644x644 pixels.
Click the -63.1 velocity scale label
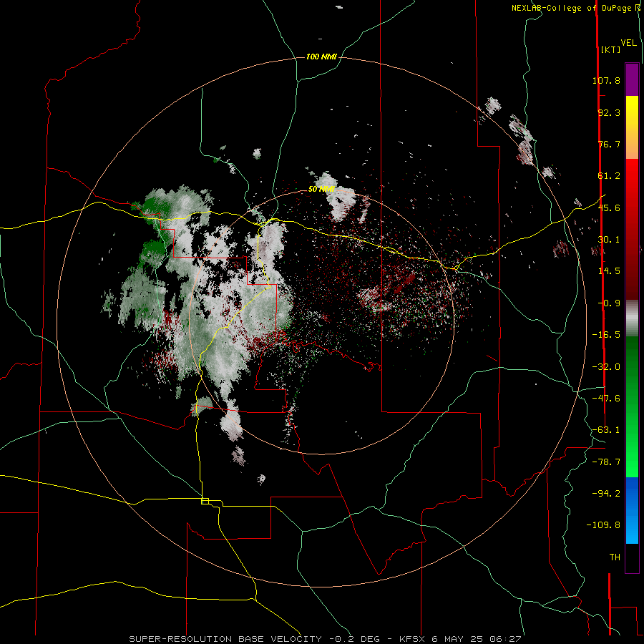pos(606,430)
